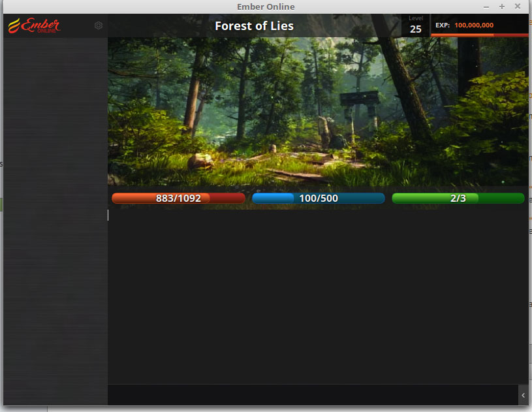This screenshot has width=532, height=412.
Task: Focus the command input field at the bottom
Action: pyautogui.click(x=312, y=394)
